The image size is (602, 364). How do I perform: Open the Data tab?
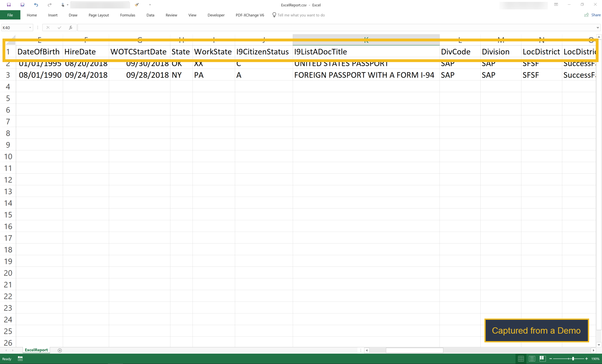(150, 15)
